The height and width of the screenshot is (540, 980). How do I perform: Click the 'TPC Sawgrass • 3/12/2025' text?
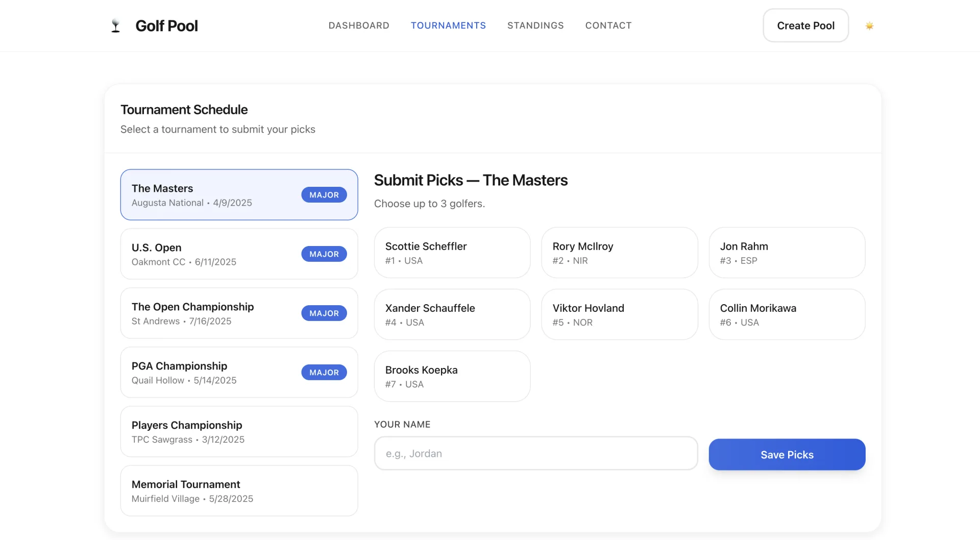[188, 439]
